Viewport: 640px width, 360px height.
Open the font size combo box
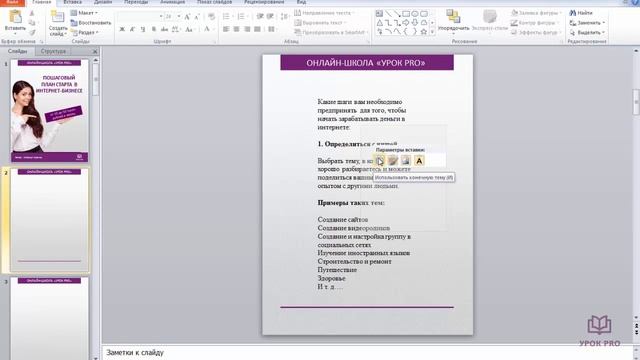(x=173, y=17)
